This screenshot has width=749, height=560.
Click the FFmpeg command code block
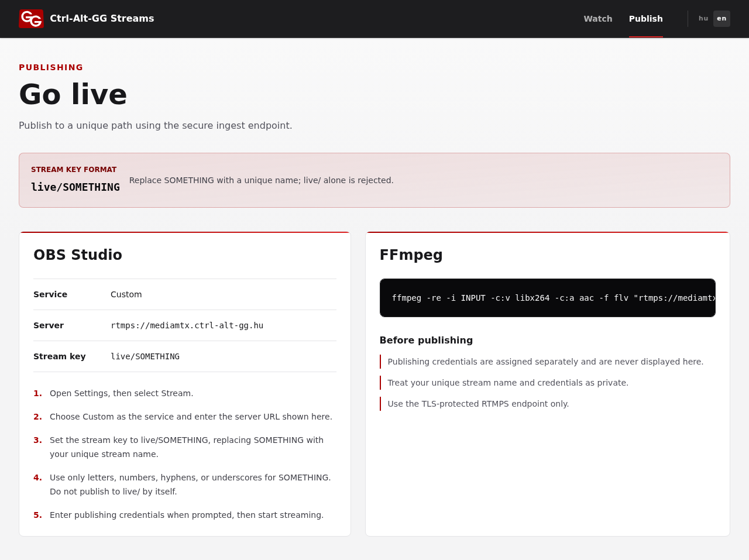[x=548, y=298]
